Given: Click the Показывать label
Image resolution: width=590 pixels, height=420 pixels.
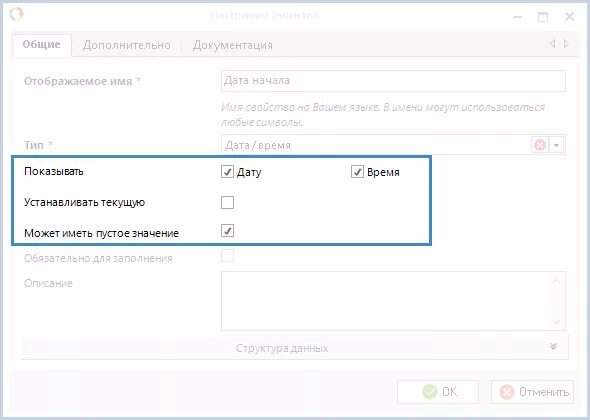Looking at the screenshot, I should coord(54,171).
